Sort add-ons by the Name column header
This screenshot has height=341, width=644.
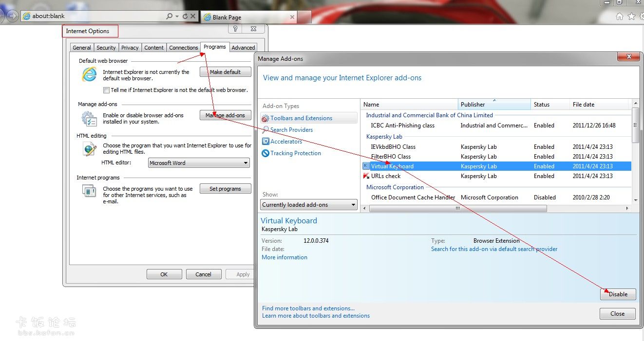[410, 105]
